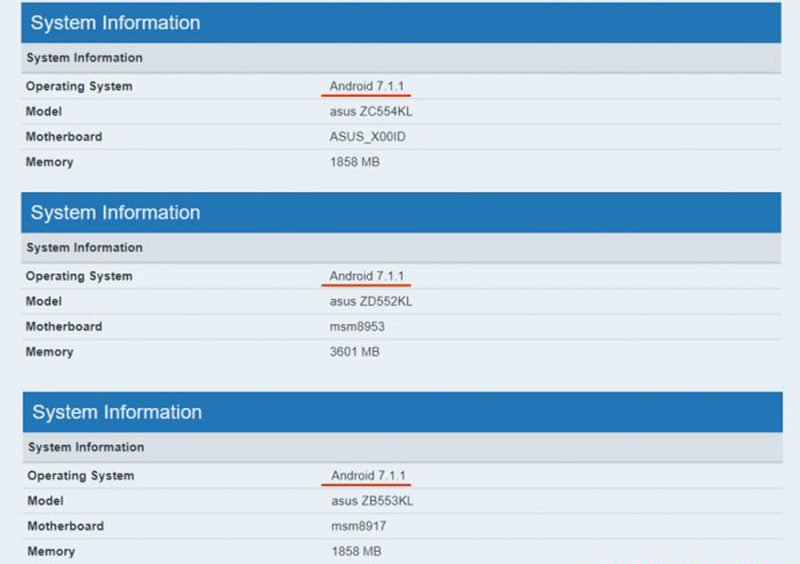
Task: Click the model text 'asus ZB553KL'
Action: (x=372, y=501)
